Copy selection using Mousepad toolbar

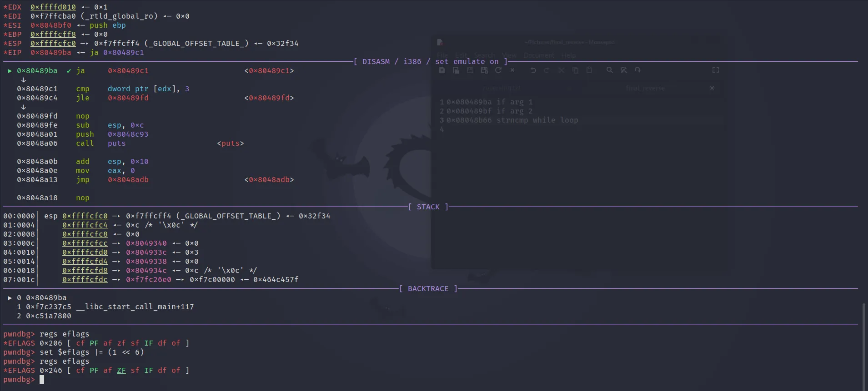click(x=575, y=70)
